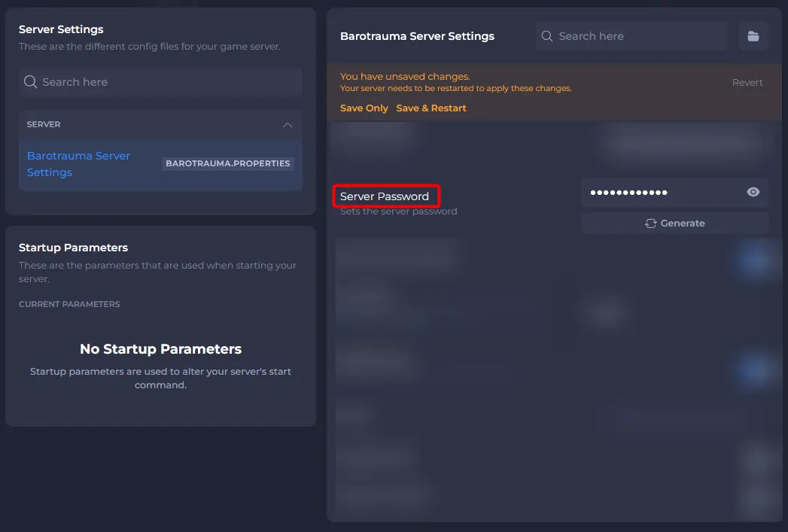
Task: Focus the Server Settings search field
Action: click(160, 82)
